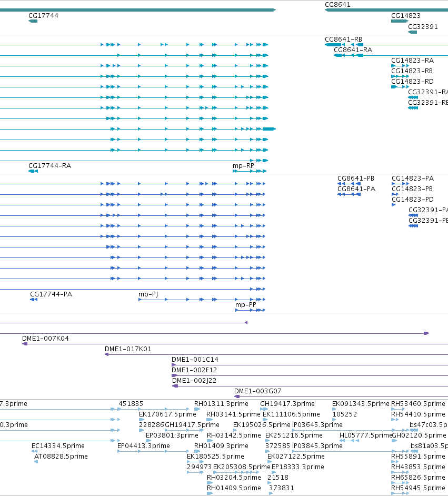Click EST EP04413.3prime

(x=144, y=446)
